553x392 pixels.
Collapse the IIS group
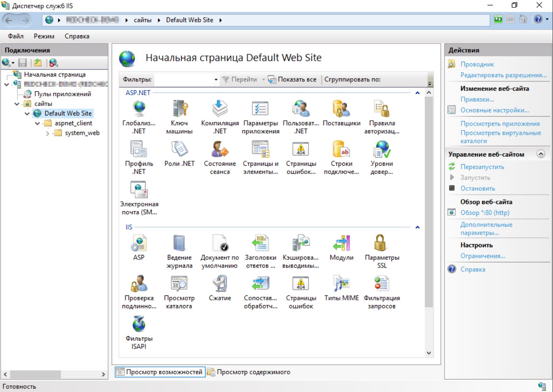coord(417,227)
